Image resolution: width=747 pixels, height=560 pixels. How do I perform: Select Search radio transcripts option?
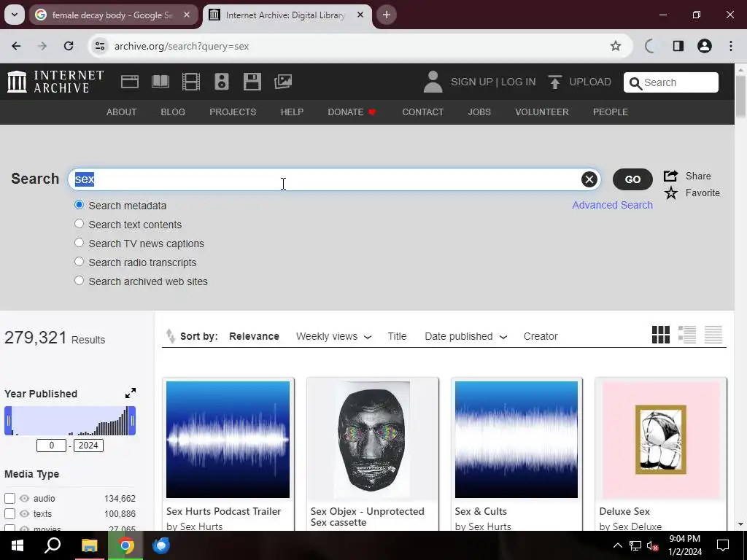[x=79, y=262]
